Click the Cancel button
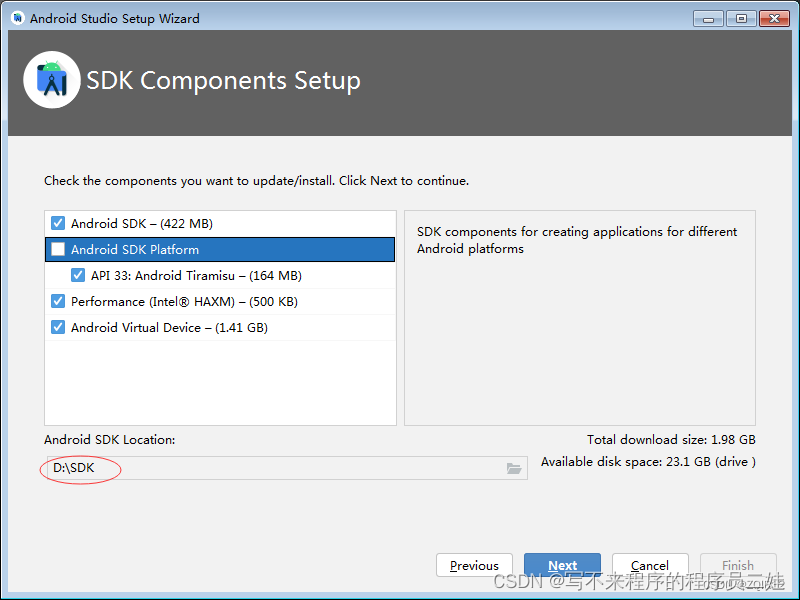 [650, 565]
